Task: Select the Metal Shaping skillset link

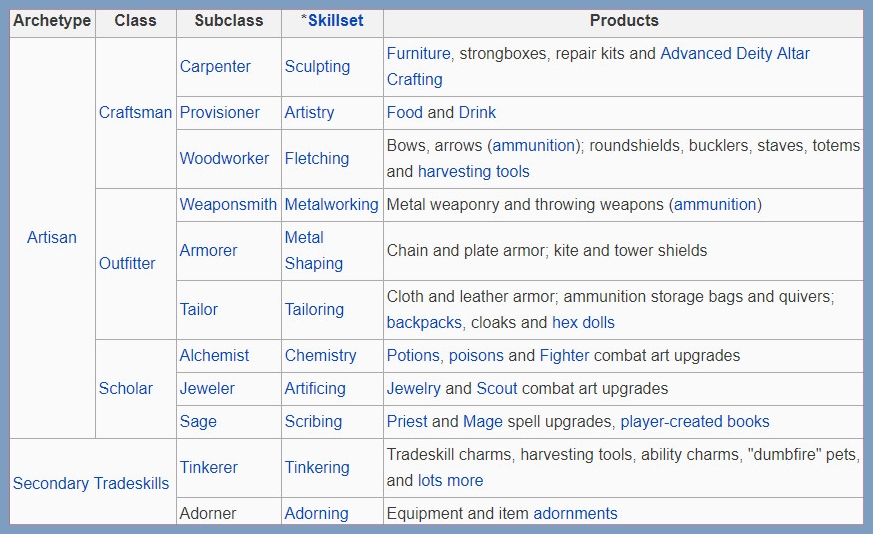Action: coord(313,251)
